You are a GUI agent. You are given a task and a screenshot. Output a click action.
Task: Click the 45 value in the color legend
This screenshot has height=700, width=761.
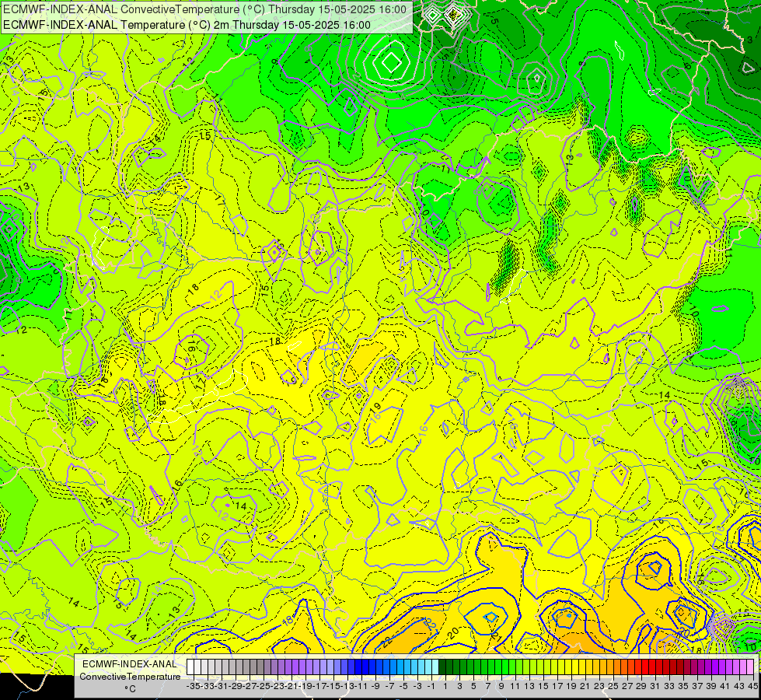pyautogui.click(x=752, y=686)
